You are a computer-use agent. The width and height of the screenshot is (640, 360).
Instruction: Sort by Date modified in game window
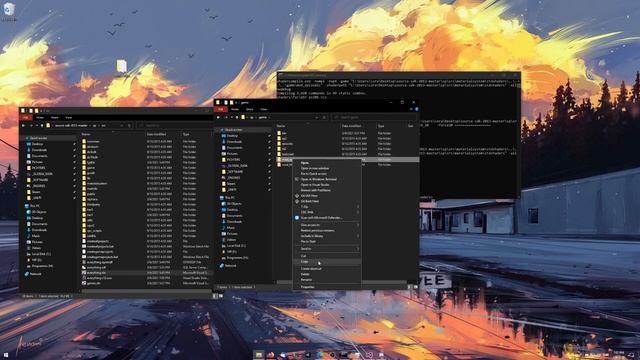(351, 126)
